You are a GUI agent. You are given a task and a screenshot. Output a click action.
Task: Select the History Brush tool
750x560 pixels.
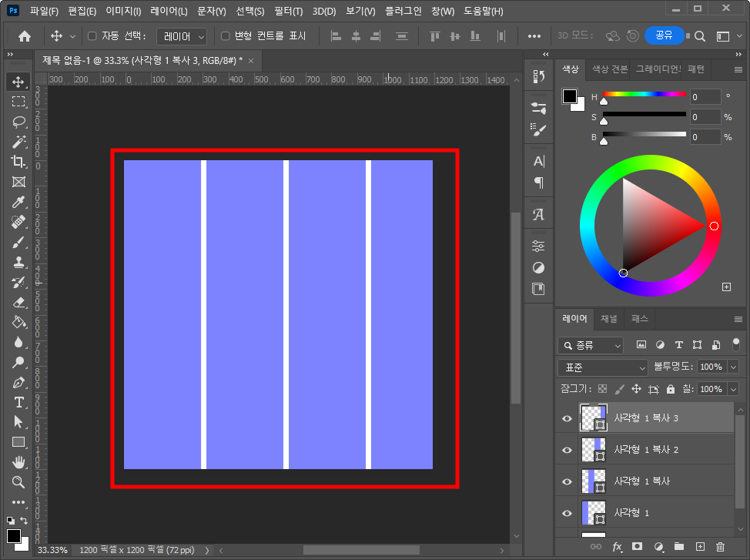(18, 283)
